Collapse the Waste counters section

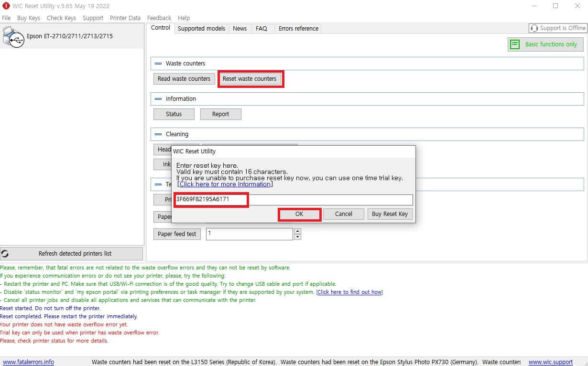click(x=158, y=64)
